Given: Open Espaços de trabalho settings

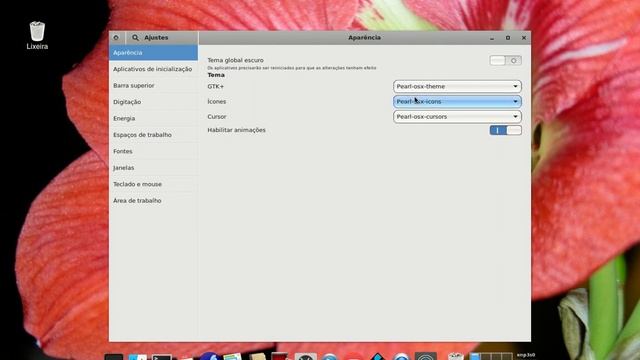Looking at the screenshot, I should 153,135.
